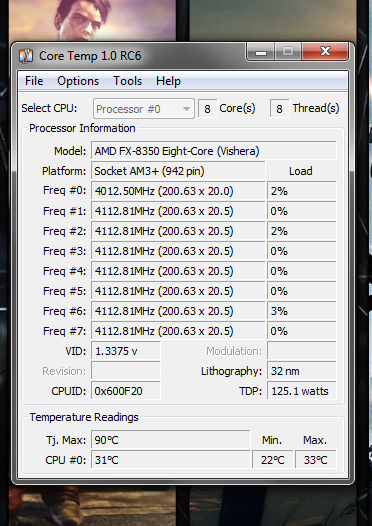Select the Model field showing AMD FX-8350

[x=214, y=151]
